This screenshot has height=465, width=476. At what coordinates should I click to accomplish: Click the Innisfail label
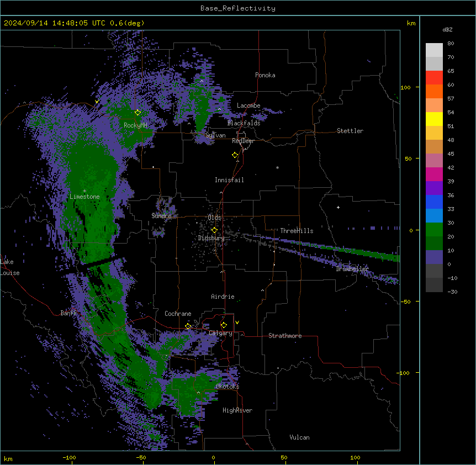pos(229,180)
